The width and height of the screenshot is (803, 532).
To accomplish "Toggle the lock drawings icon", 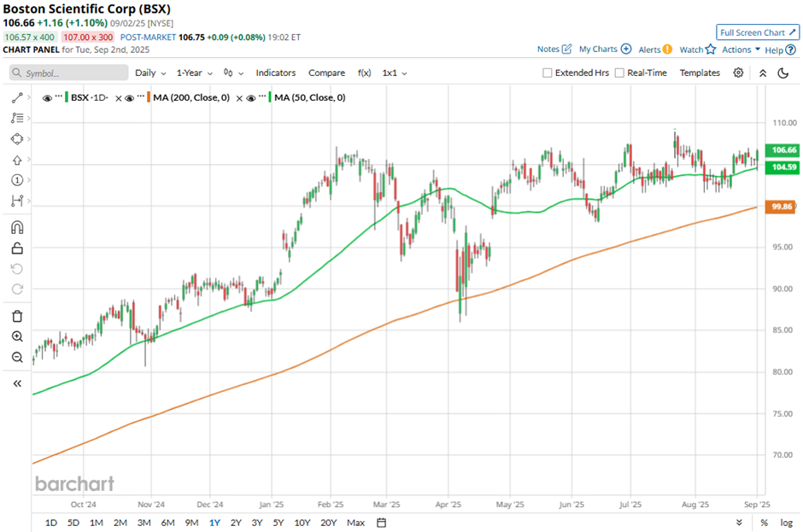I will pyautogui.click(x=17, y=248).
